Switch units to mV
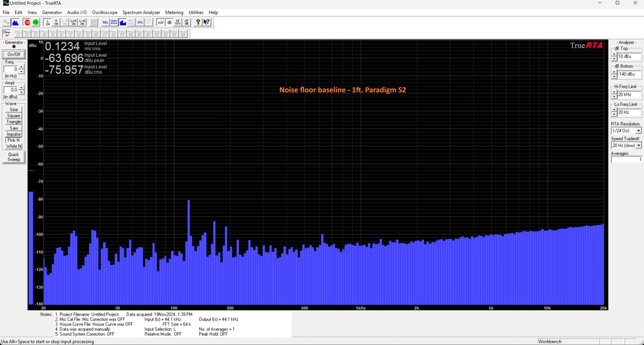The width and height of the screenshot is (644, 345). [x=161, y=22]
